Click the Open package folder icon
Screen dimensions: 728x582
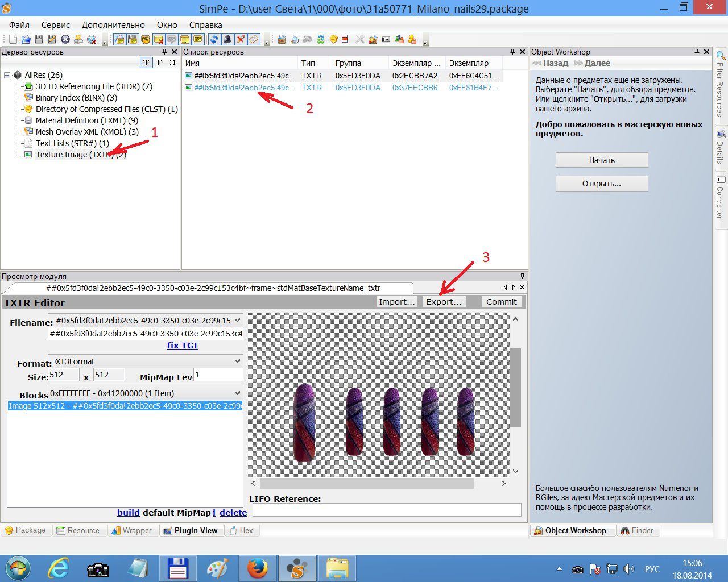point(26,39)
